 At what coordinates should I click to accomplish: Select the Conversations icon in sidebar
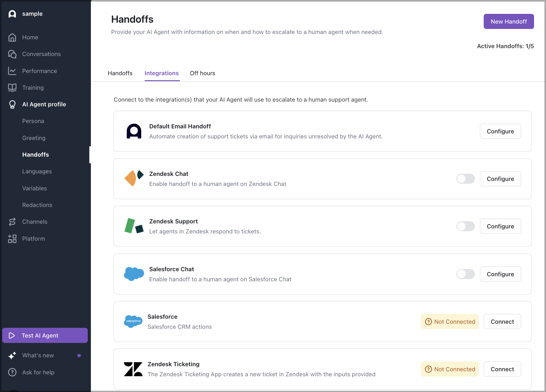[x=12, y=54]
